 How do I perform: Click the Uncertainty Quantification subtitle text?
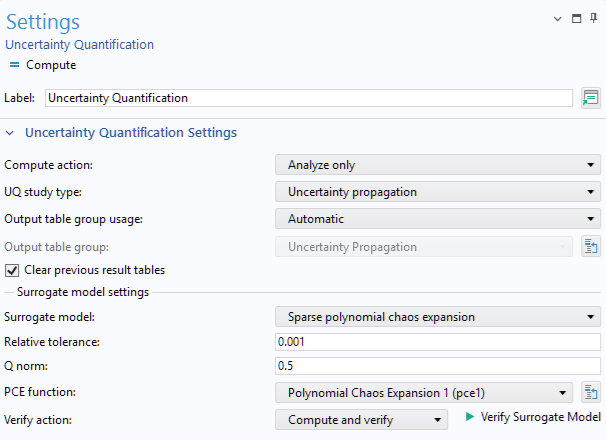(80, 44)
